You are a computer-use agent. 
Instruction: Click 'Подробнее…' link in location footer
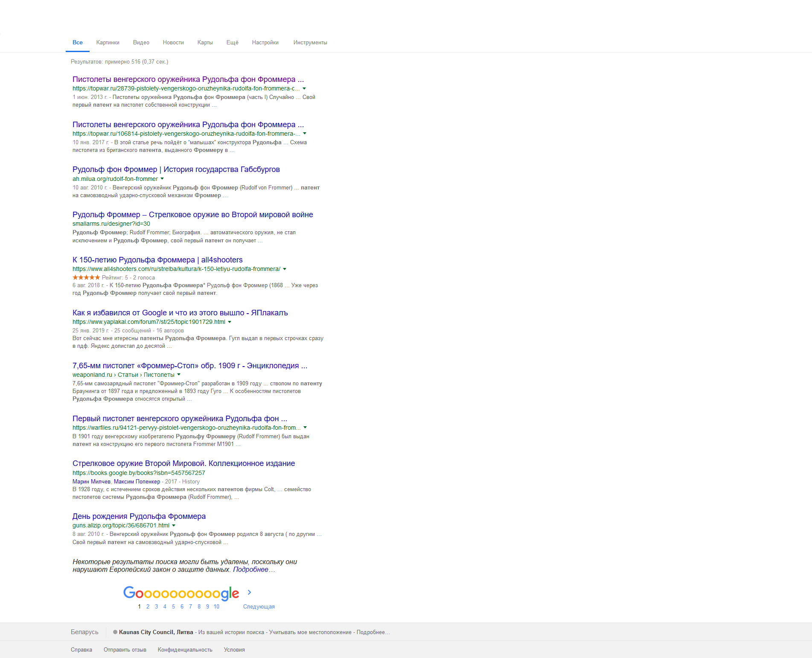click(x=373, y=632)
